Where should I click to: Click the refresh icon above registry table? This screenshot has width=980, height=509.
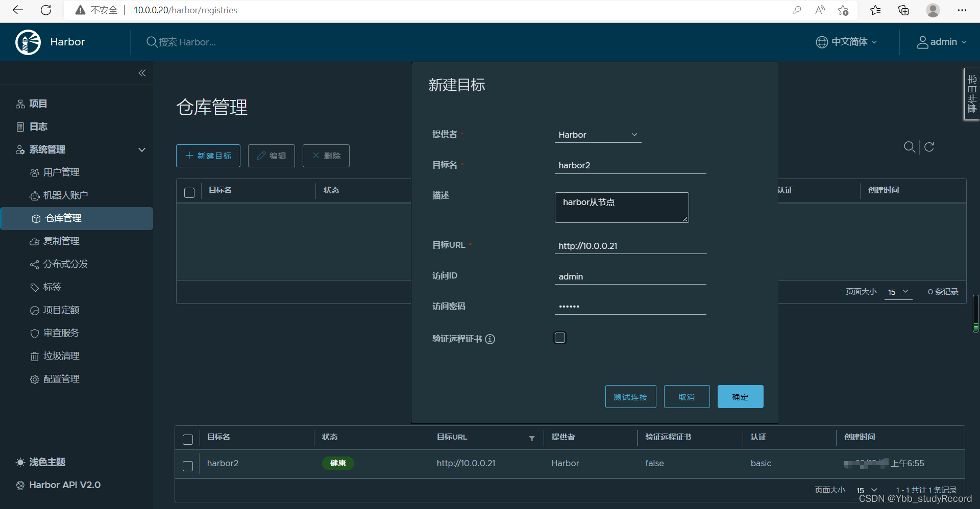click(929, 147)
